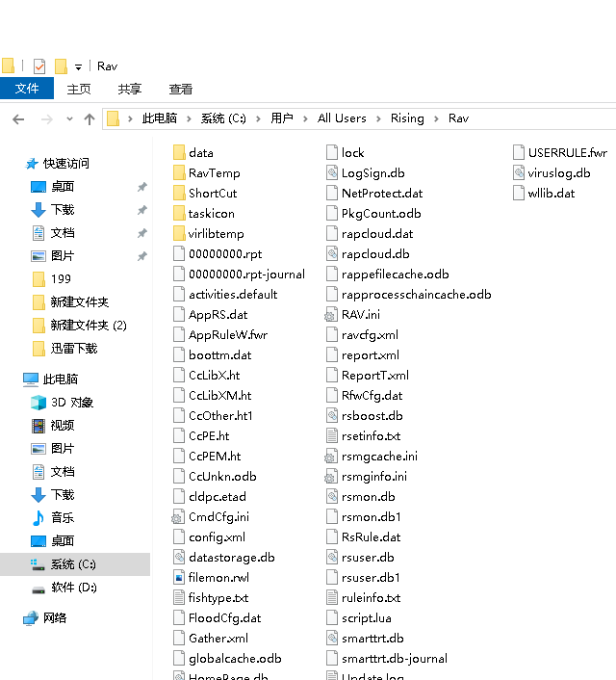The width and height of the screenshot is (616, 680).
Task: Select the CmdCfg.ini settings file icon
Action: tap(178, 517)
